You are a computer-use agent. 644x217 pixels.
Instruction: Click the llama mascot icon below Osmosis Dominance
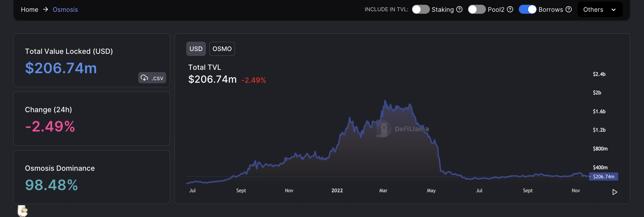point(22,211)
